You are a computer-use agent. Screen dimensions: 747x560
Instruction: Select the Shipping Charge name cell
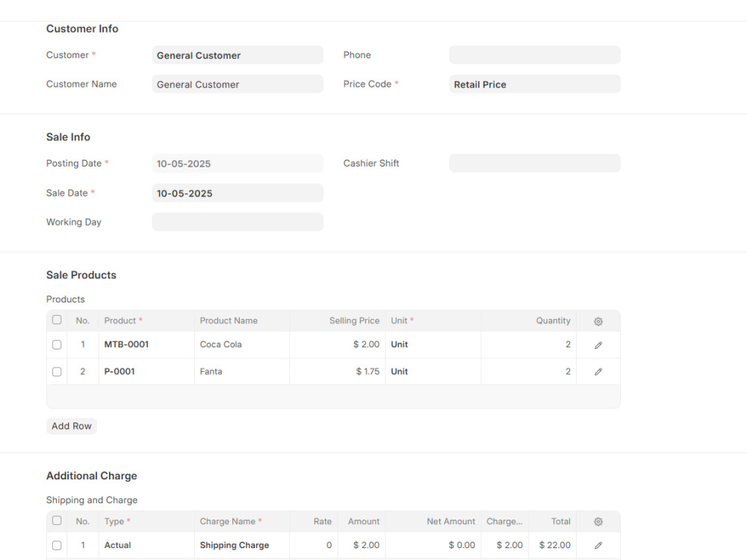point(242,545)
